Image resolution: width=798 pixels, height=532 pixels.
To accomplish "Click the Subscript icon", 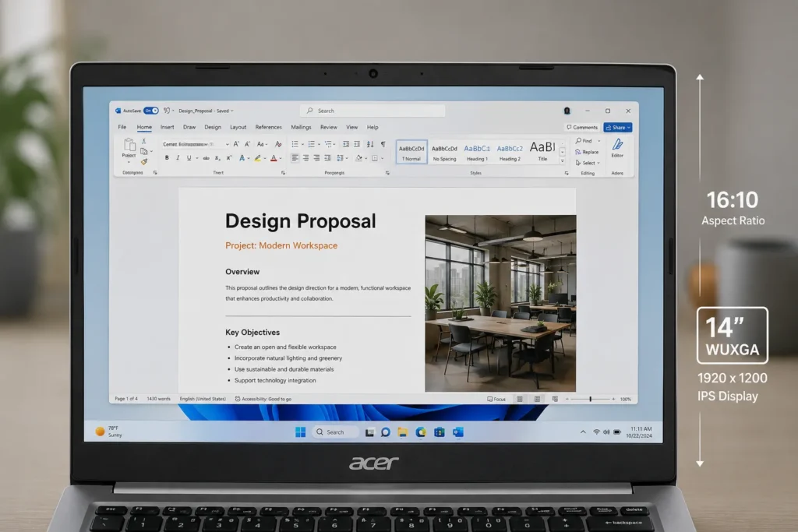I will [217, 158].
